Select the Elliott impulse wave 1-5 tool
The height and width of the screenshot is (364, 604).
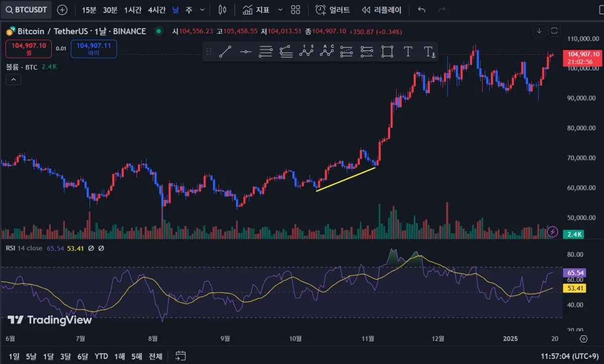[x=306, y=51]
